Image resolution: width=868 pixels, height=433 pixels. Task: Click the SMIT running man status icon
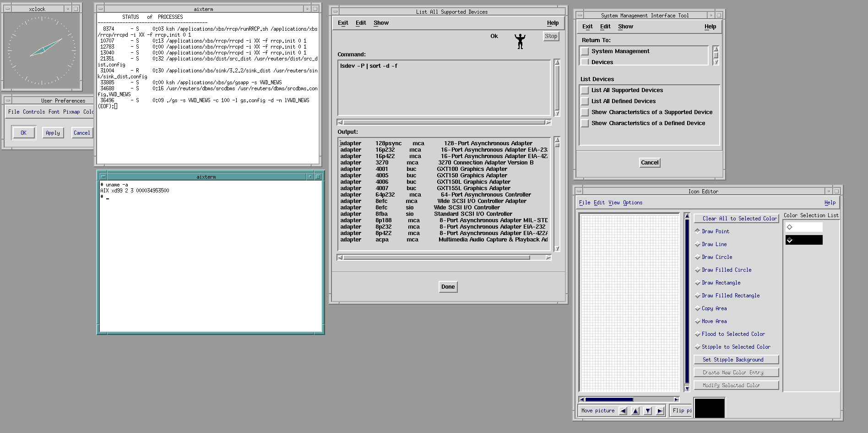[x=520, y=41]
